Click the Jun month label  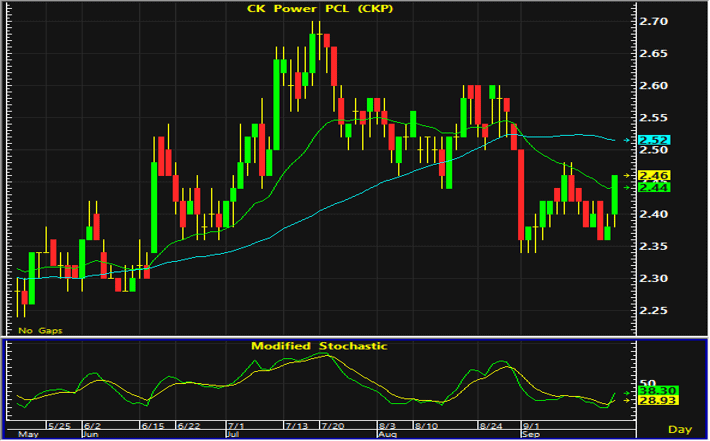(x=90, y=434)
